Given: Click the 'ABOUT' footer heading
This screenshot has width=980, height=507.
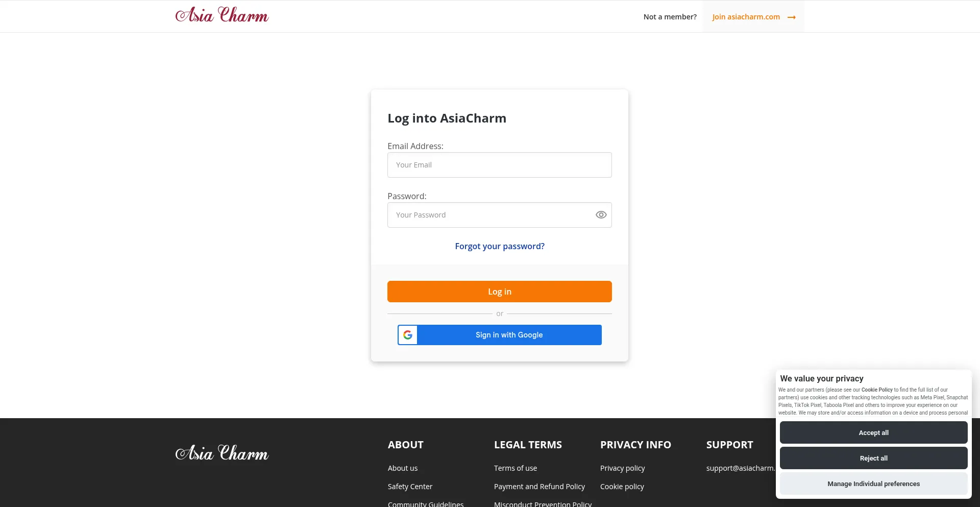Looking at the screenshot, I should 406,445.
